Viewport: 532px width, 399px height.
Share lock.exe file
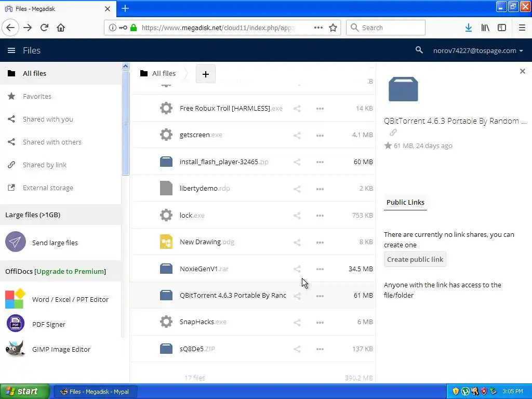click(x=297, y=216)
